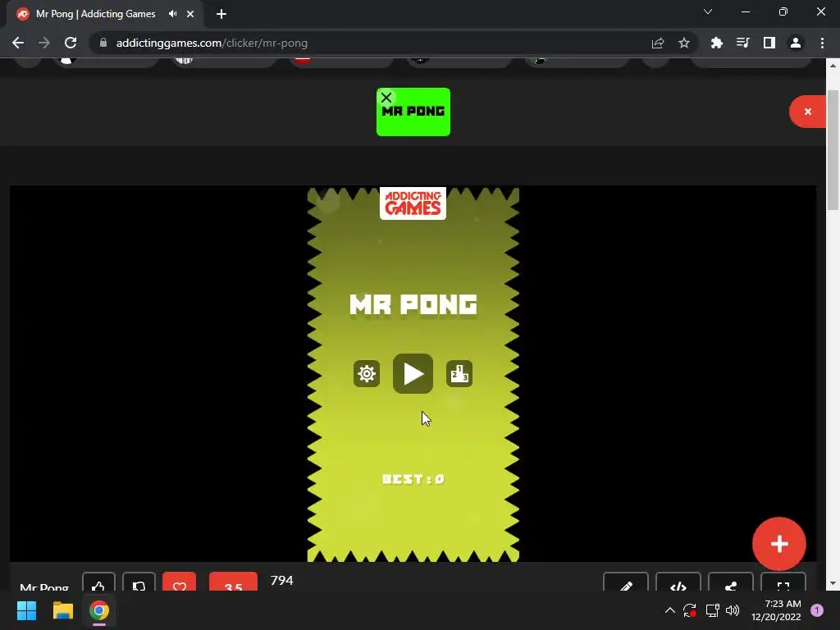Viewport: 840px width, 630px height.
Task: Click the scrollbar down arrow
Action: click(x=833, y=583)
